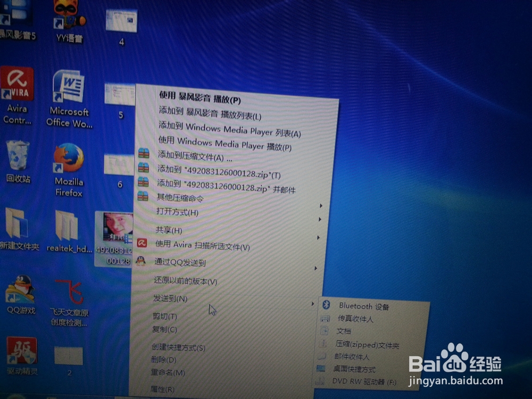Viewport: 532px width, 399px height.
Task: Open the YY语音 desktop shortcut
Action: click(x=69, y=21)
